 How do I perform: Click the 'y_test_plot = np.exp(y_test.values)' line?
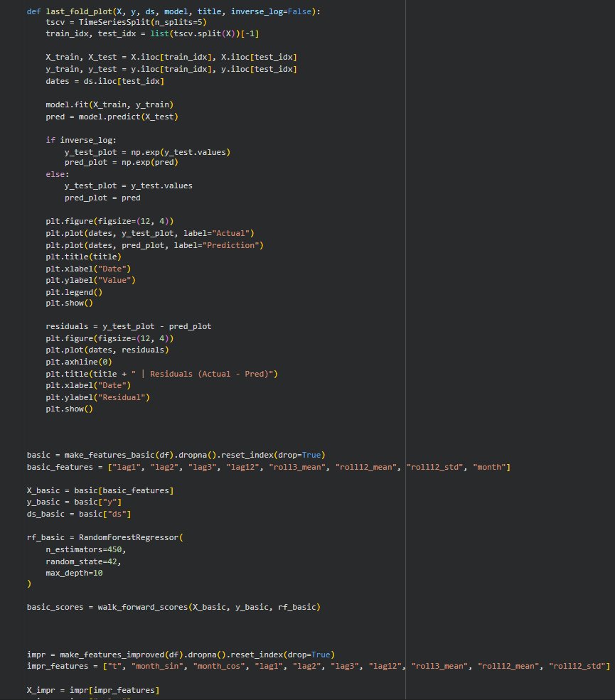[x=147, y=152]
